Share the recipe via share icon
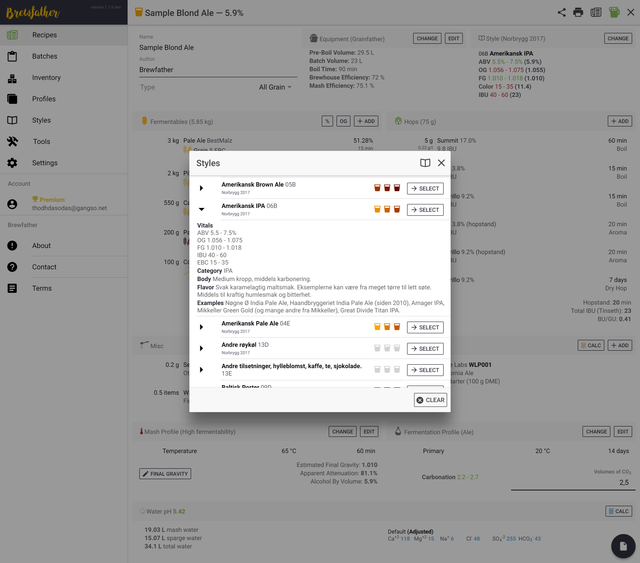This screenshot has height=563, width=640. pos(562,12)
